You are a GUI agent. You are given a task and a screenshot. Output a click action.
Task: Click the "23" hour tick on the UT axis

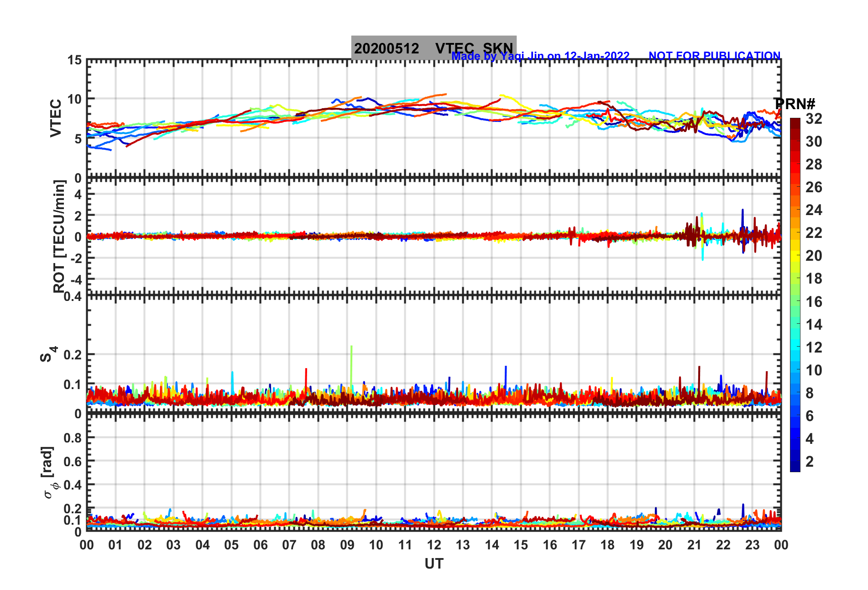pyautogui.click(x=752, y=545)
